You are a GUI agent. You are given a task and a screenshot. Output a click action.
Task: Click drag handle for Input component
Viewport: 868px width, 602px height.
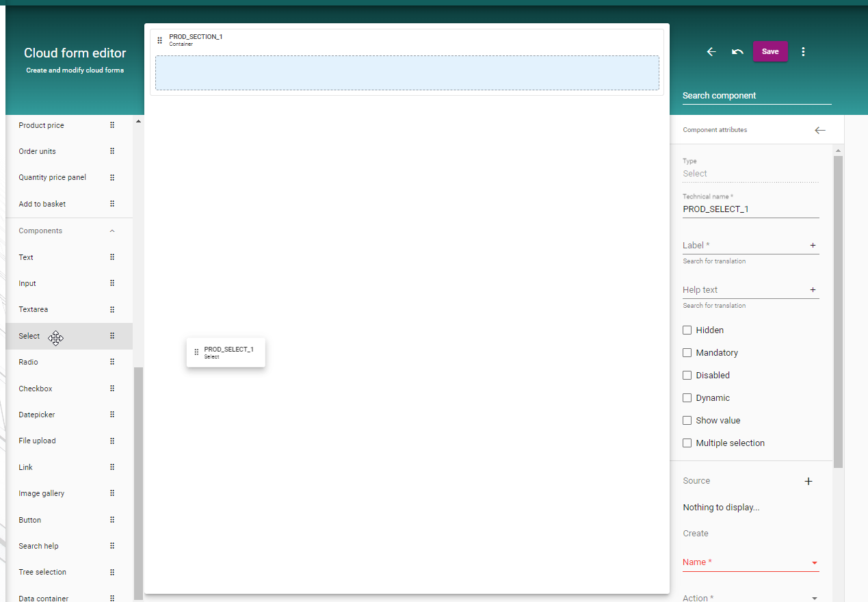point(112,283)
